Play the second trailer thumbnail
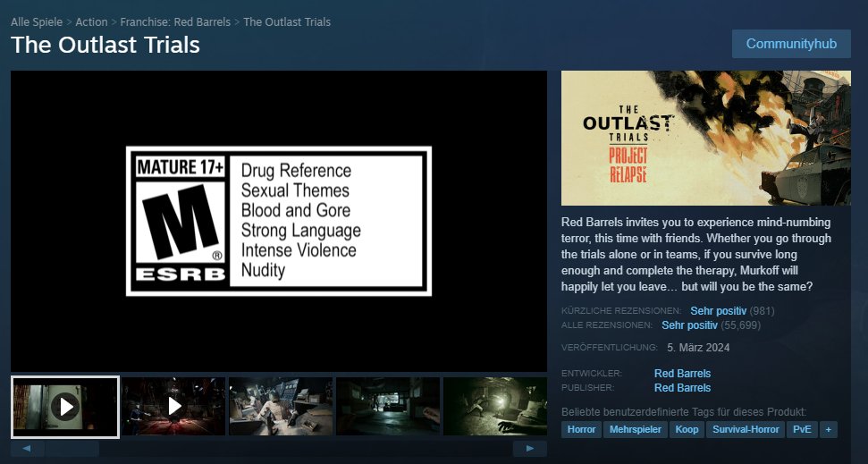Viewport: 868px width, 464px height. pyautogui.click(x=173, y=407)
